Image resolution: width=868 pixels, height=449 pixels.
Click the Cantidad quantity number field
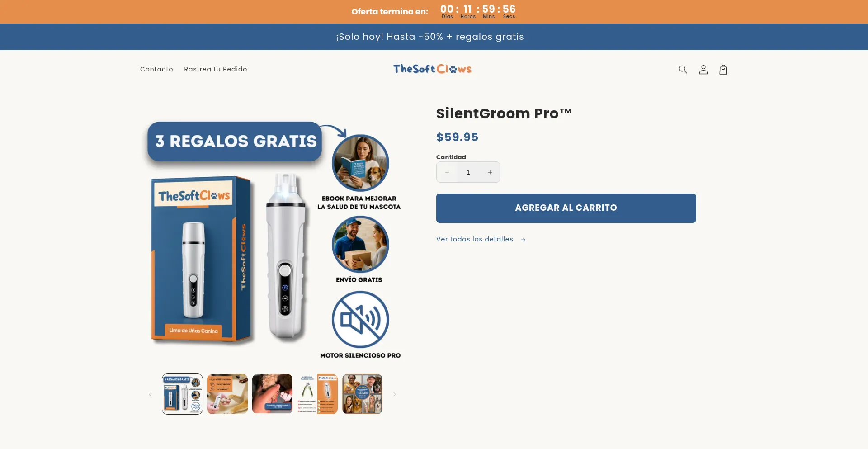coord(468,172)
